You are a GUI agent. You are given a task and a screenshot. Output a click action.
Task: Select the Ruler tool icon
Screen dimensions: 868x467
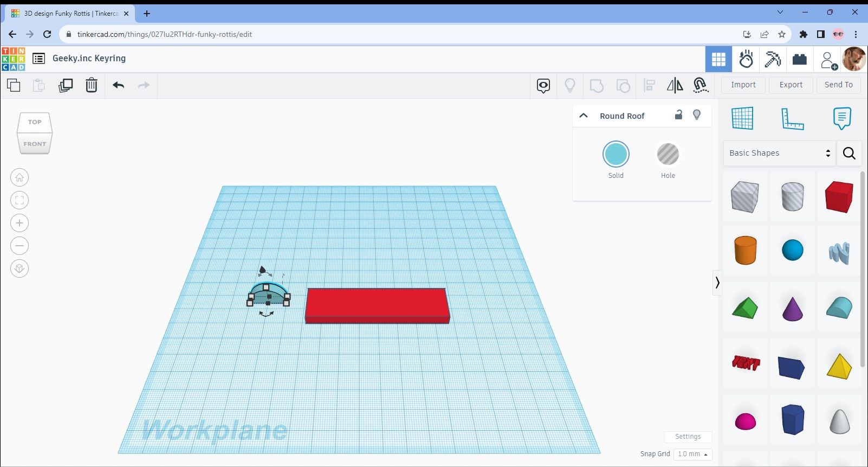[x=792, y=119]
